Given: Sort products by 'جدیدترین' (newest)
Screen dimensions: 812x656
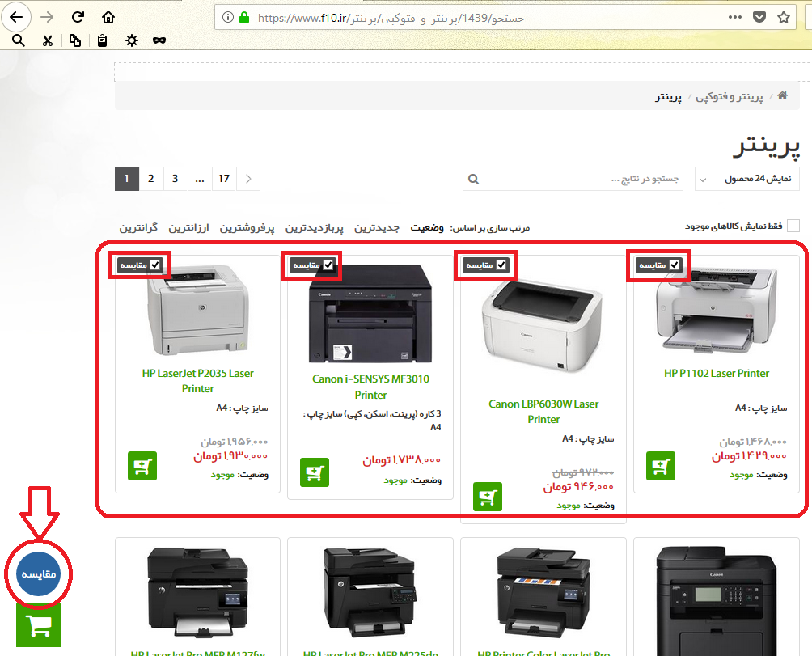Looking at the screenshot, I should coord(379,228).
